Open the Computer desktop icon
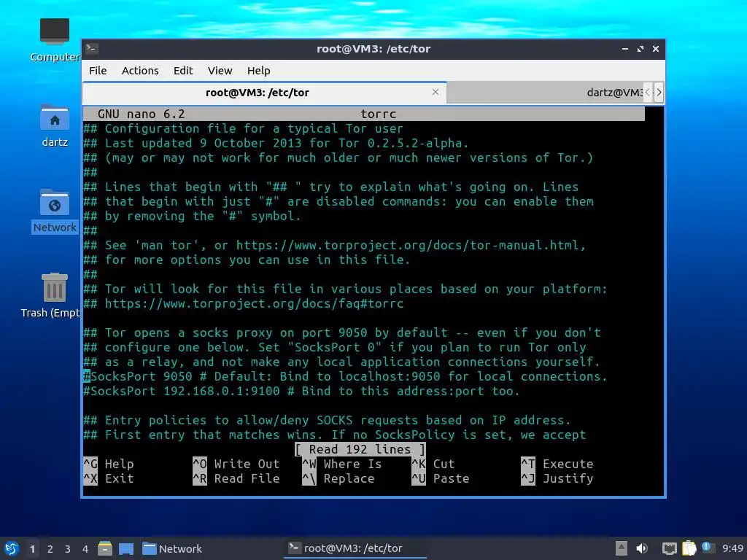747x560 pixels. [x=55, y=40]
